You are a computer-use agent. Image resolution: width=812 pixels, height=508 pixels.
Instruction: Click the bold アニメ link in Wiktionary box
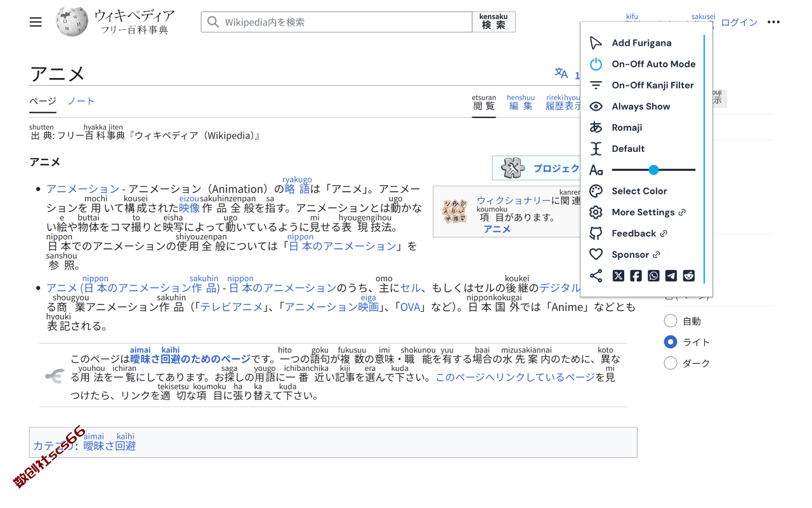coord(497,229)
